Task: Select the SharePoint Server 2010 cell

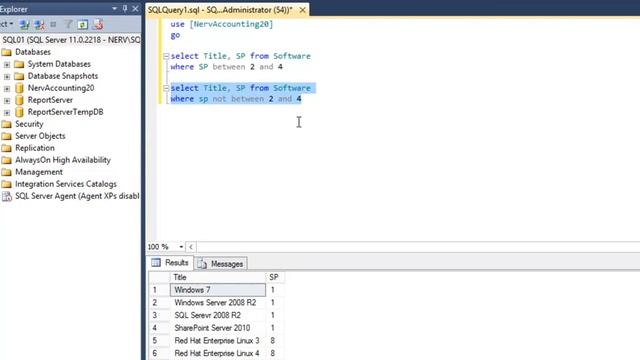Action: tap(218, 328)
